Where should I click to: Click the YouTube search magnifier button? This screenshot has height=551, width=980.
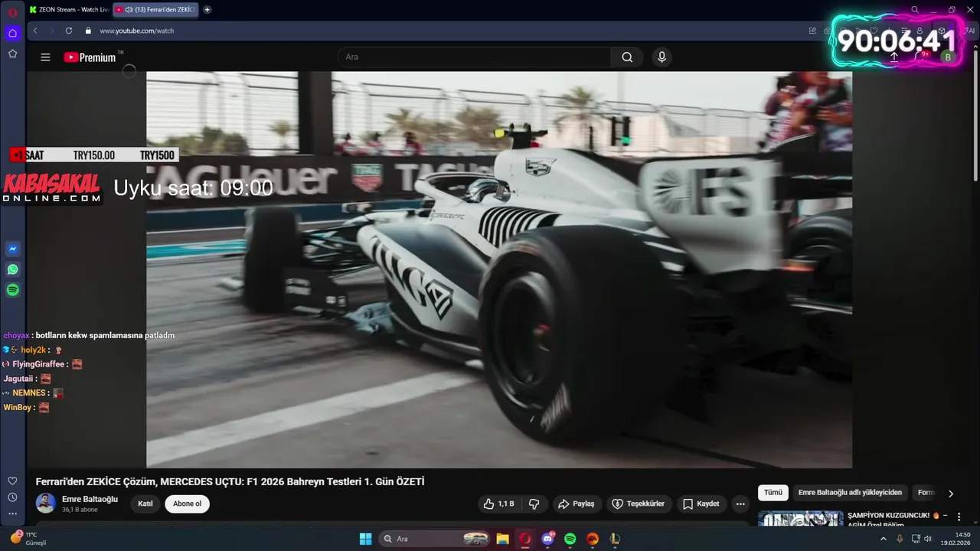point(627,57)
